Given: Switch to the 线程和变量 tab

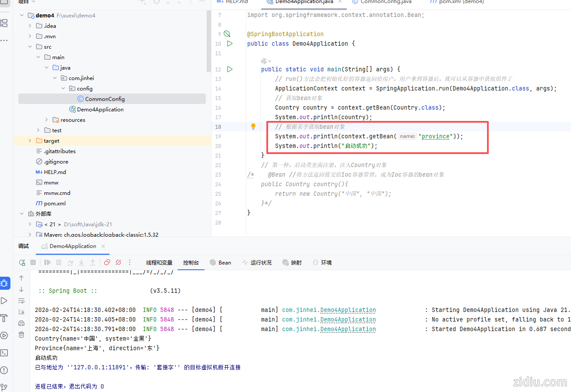Looking at the screenshot, I should [159, 262].
